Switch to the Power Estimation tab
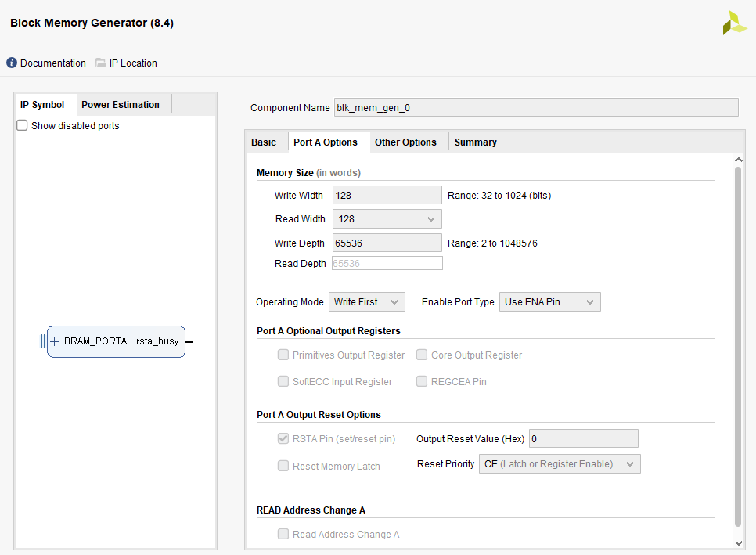The height and width of the screenshot is (555, 756). click(121, 105)
